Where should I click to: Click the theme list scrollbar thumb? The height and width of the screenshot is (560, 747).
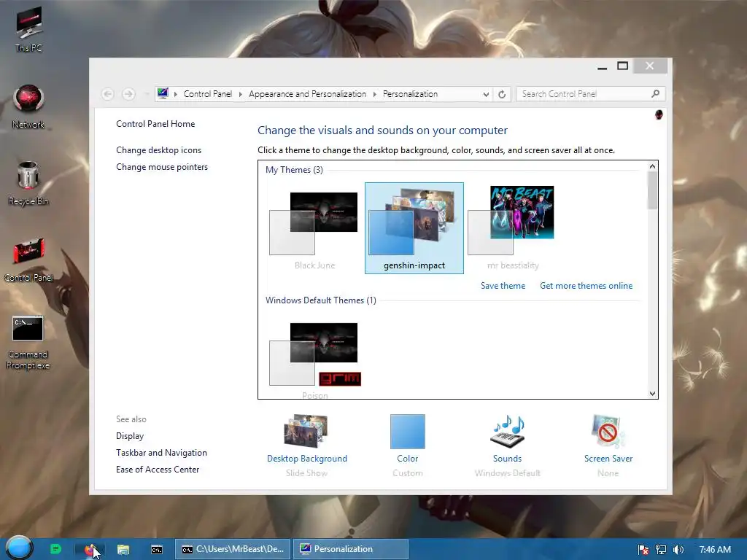pyautogui.click(x=653, y=190)
